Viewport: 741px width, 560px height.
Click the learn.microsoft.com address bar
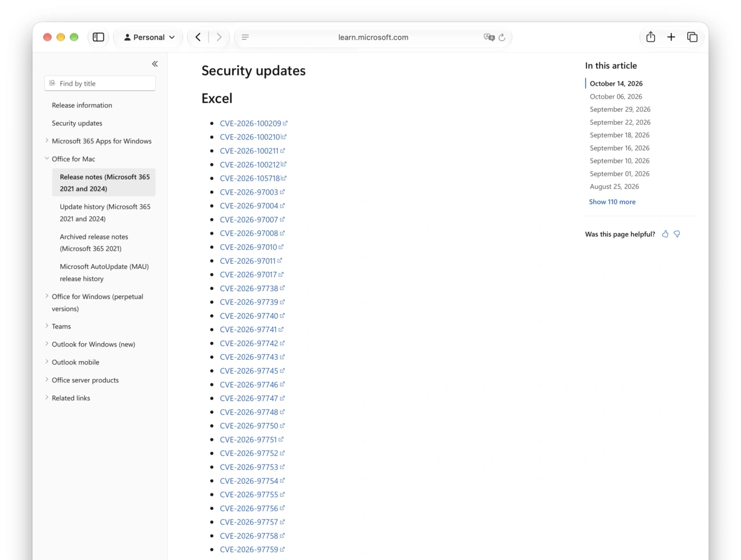pos(373,37)
